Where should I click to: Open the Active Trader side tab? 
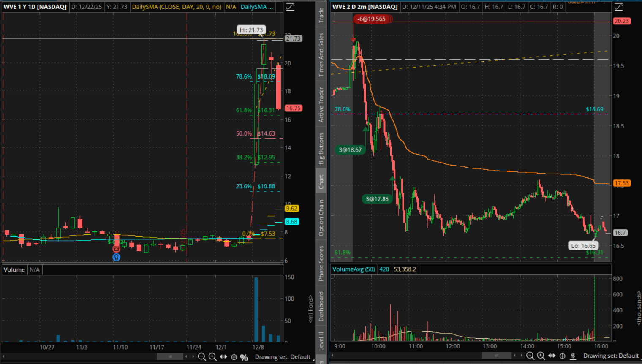321,105
